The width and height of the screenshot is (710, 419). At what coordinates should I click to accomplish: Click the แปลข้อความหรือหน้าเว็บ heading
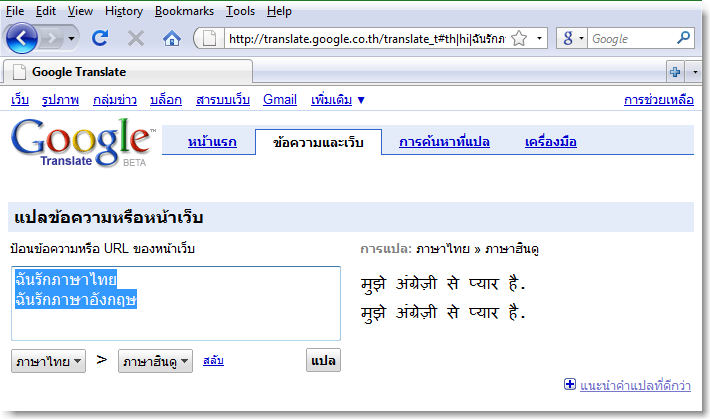coord(109,217)
